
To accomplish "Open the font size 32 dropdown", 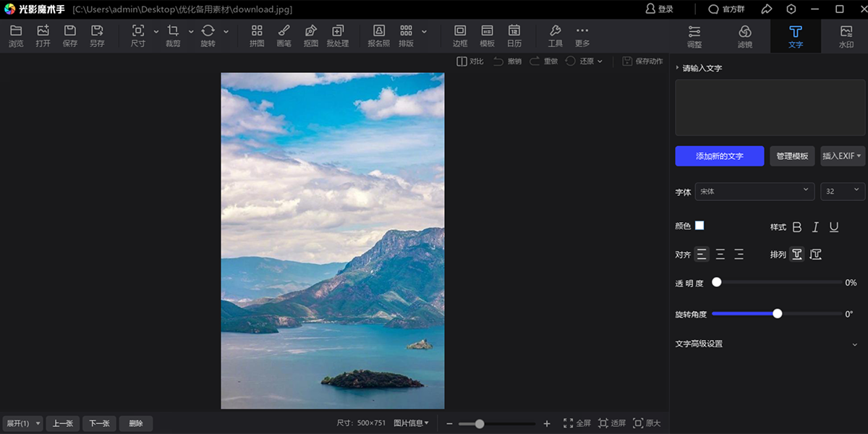I will [x=843, y=191].
